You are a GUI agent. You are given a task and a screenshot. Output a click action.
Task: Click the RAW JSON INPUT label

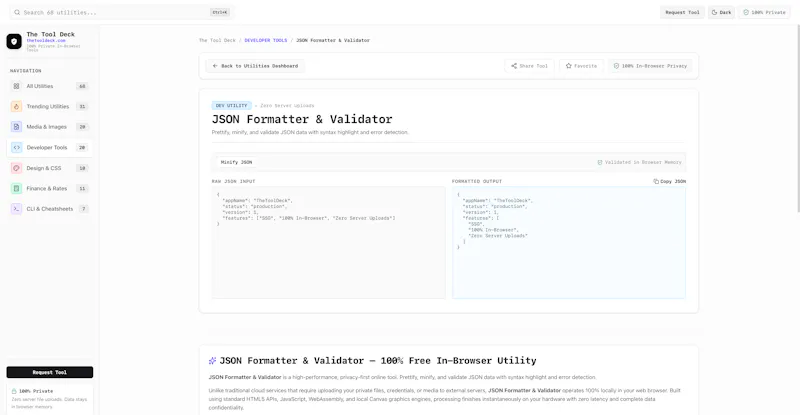coord(233,181)
